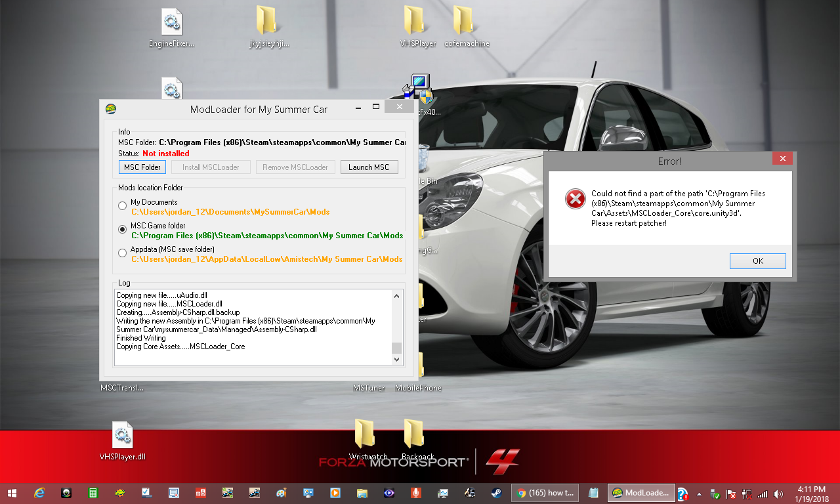Open the green calculator taskbar icon

coord(93,493)
